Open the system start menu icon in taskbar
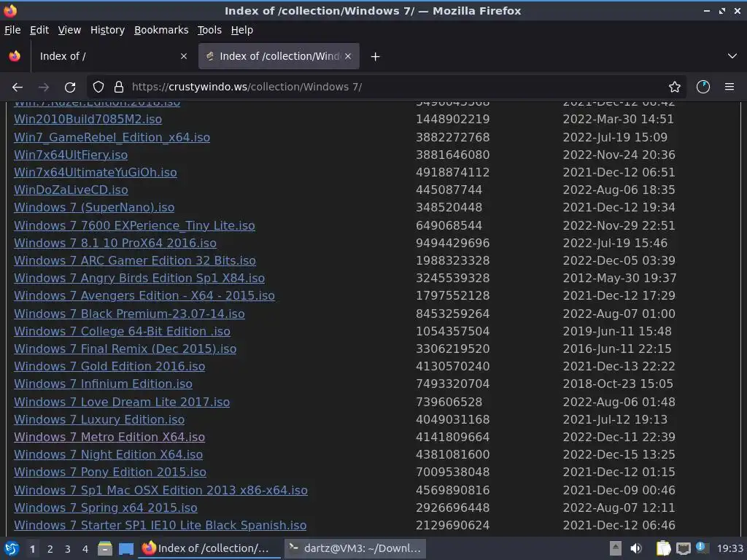Screen dimensions: 747x560 pyautogui.click(x=11, y=548)
